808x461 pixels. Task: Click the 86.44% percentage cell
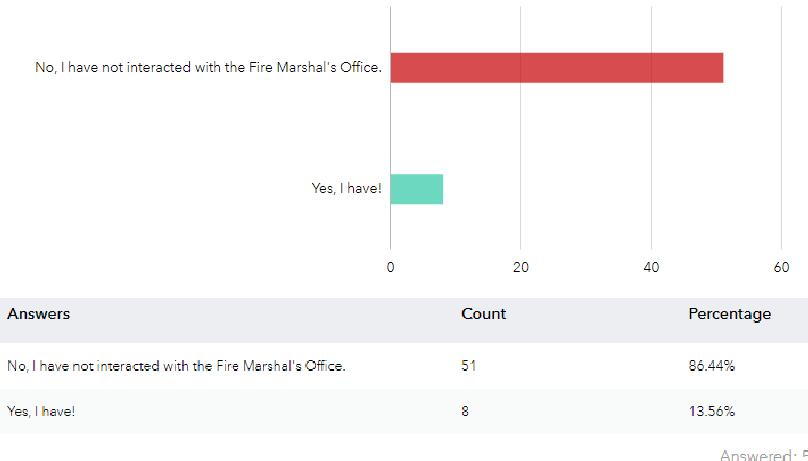[711, 366]
